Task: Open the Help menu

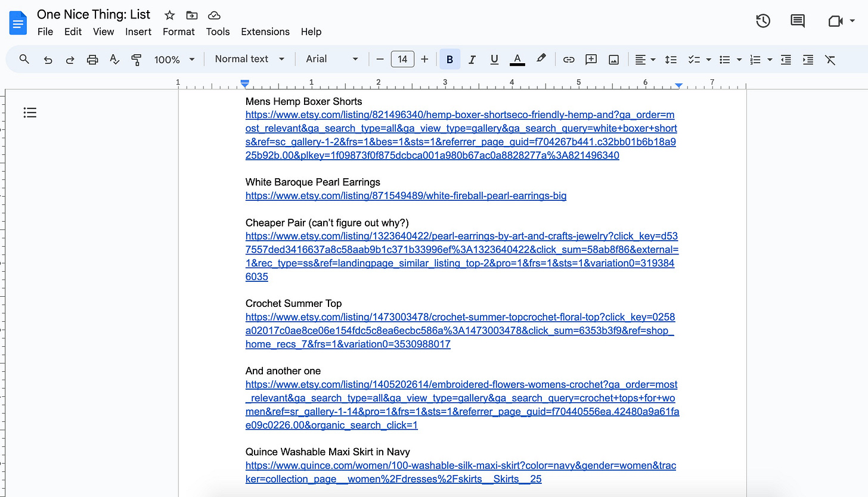Action: 311,32
